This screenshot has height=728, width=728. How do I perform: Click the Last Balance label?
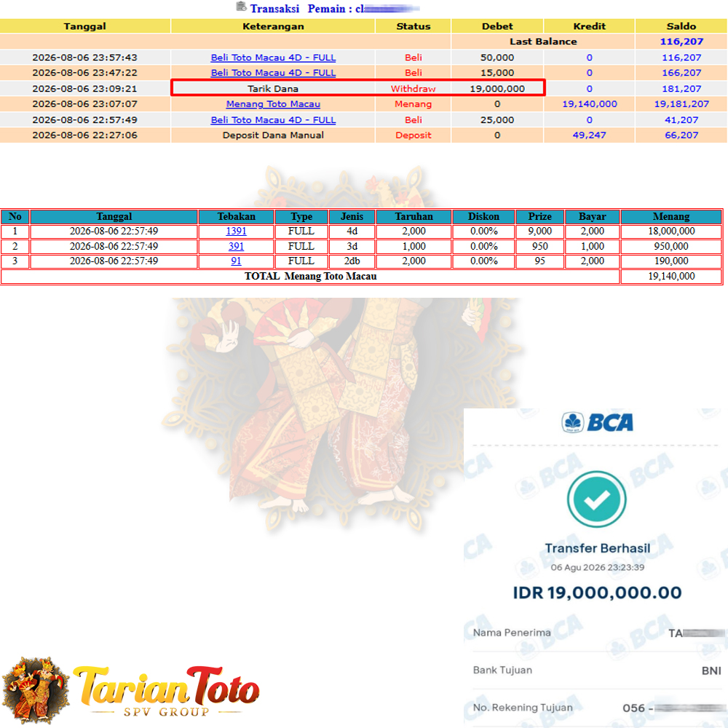tap(543, 41)
